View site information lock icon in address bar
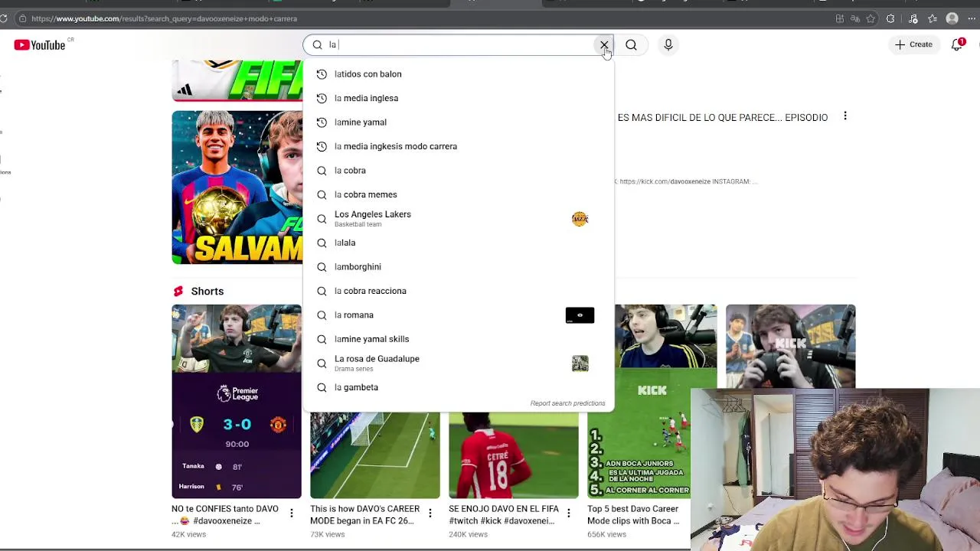 pos(22,18)
